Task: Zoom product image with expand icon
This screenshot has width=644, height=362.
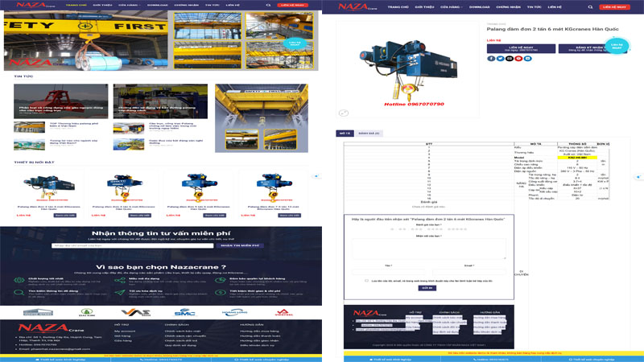Action: point(344,113)
